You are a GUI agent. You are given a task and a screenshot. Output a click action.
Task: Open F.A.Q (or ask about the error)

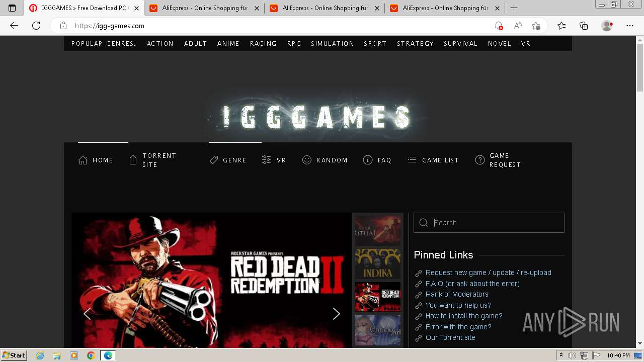click(472, 284)
